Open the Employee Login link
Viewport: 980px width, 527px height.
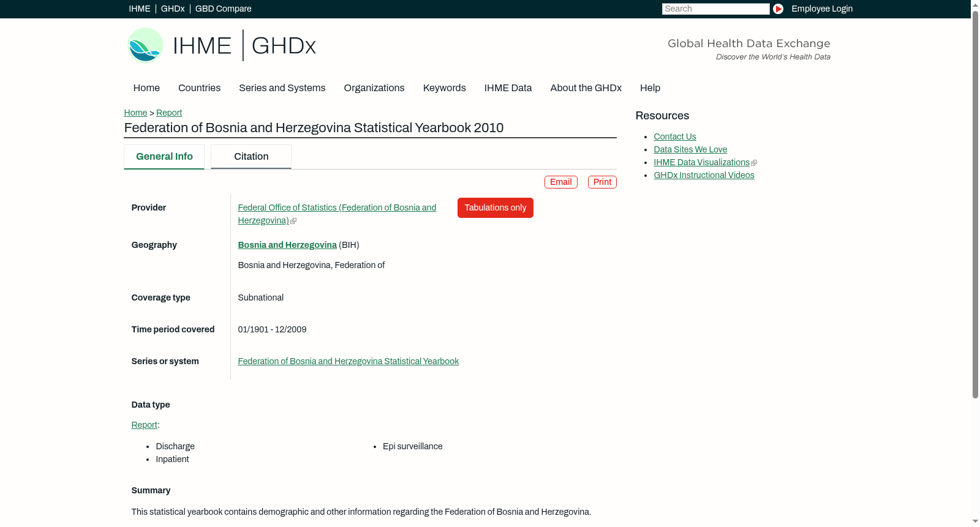pyautogui.click(x=822, y=9)
